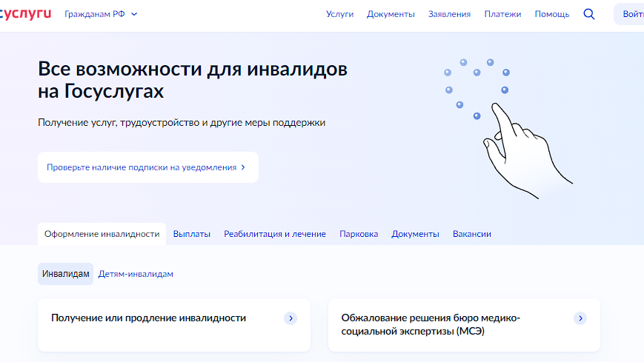Open the Платежи menu item

[502, 14]
